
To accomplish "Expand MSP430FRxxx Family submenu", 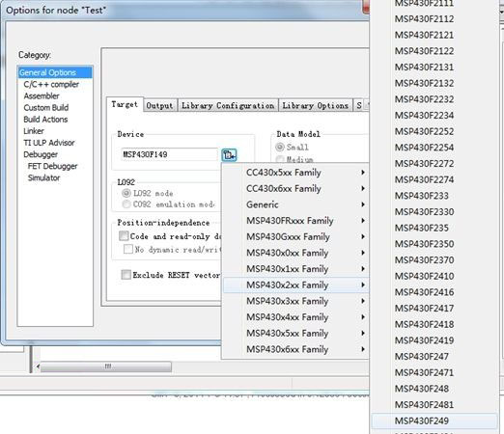I will click(295, 221).
